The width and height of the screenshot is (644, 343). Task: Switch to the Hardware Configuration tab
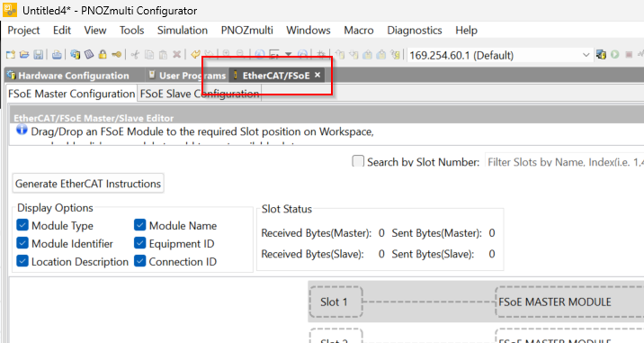67,76
